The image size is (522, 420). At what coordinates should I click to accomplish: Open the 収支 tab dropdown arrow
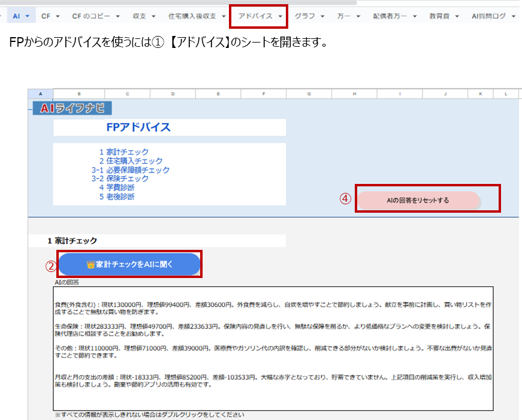[153, 16]
